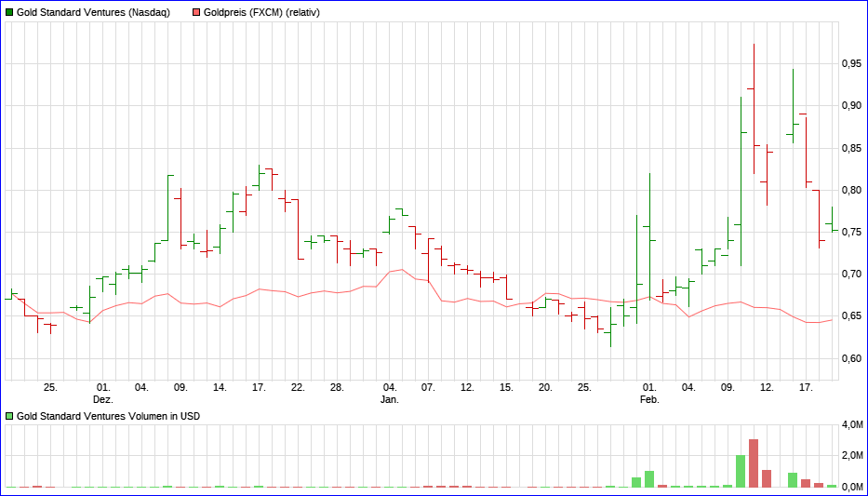Select the Gold Standard Ventures (Nasdaq) legend label
Viewport: 868px width, 496px height.
(93, 12)
